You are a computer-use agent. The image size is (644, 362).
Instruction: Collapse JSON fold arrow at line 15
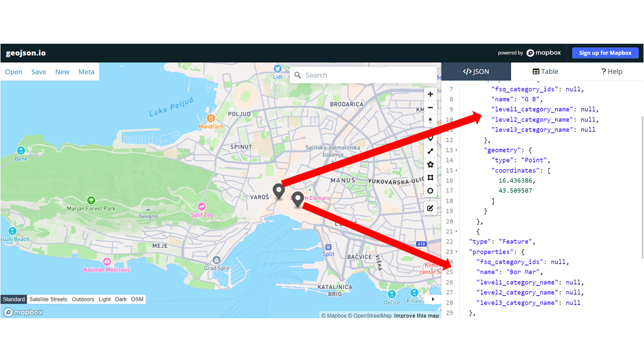click(x=456, y=170)
